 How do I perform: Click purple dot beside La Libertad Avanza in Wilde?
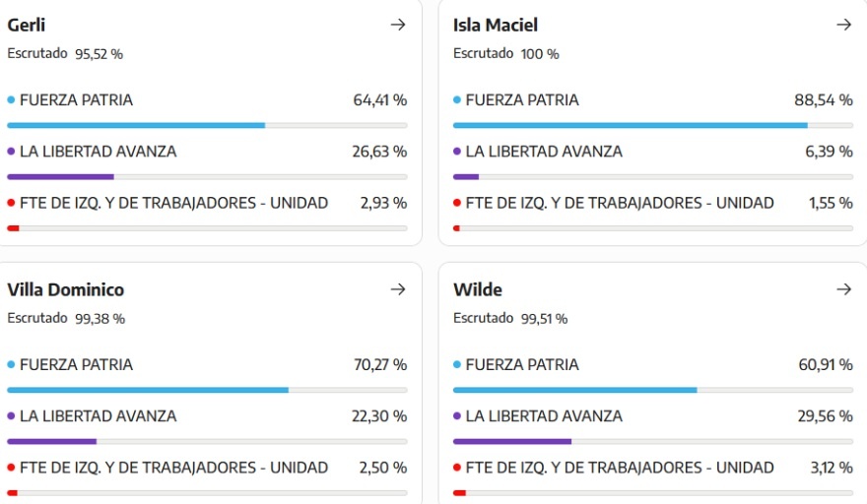pos(457,416)
